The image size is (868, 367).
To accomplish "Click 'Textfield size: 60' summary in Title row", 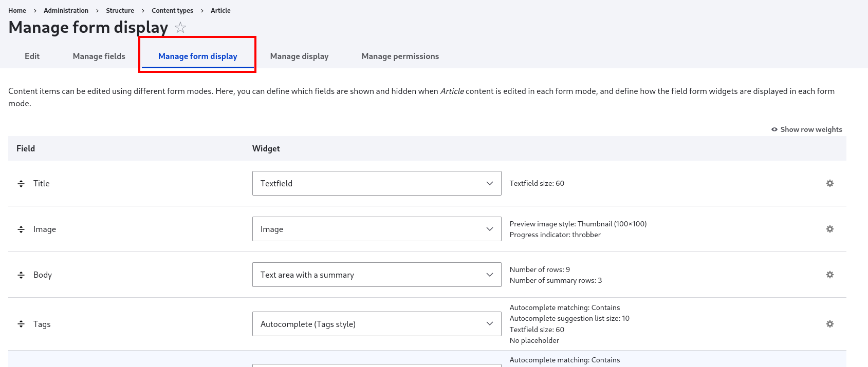I will click(537, 183).
